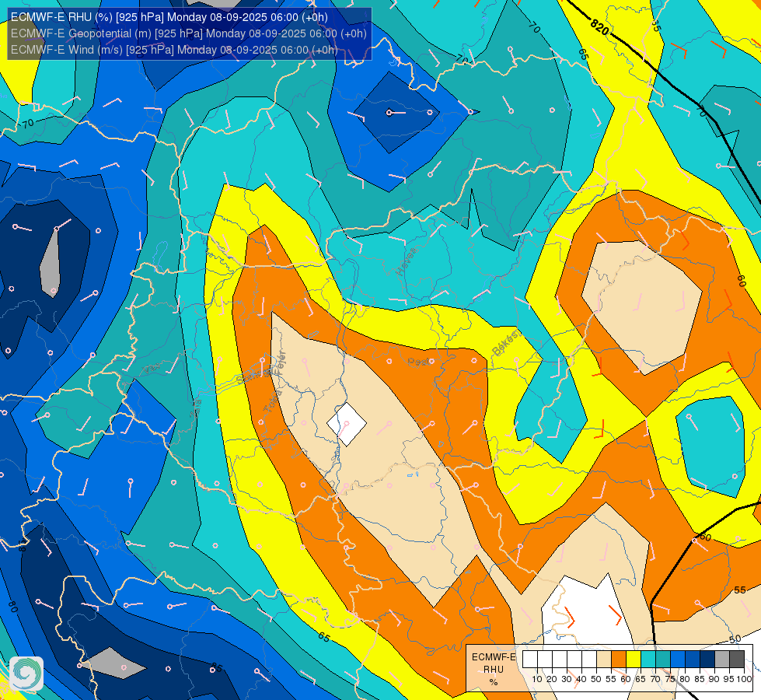Click the Békés county label

(x=506, y=343)
